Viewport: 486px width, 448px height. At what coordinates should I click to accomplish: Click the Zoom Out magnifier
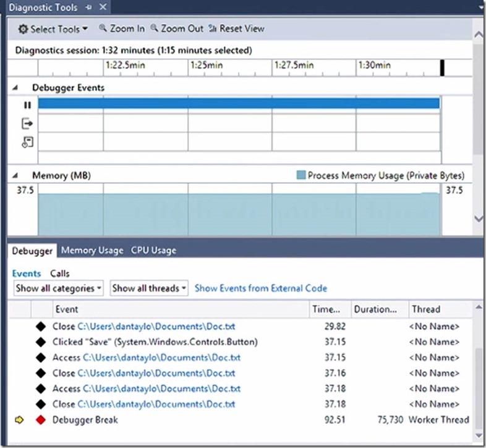coord(177,28)
